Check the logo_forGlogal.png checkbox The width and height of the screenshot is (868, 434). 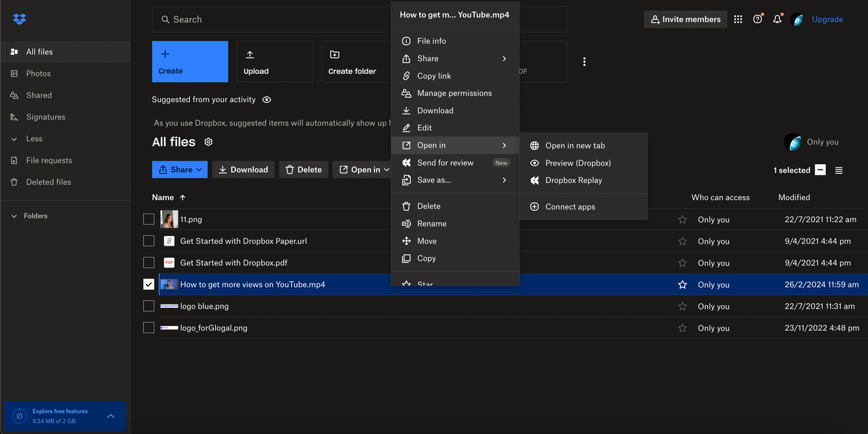coord(149,328)
